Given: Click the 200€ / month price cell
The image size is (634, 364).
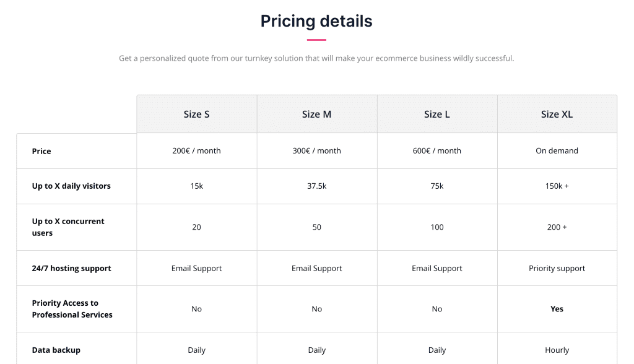Looking at the screenshot, I should (196, 151).
